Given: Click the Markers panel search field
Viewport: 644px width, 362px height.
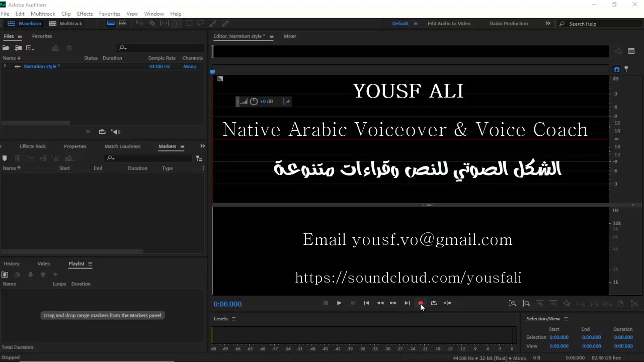Looking at the screenshot, I should tap(149, 158).
